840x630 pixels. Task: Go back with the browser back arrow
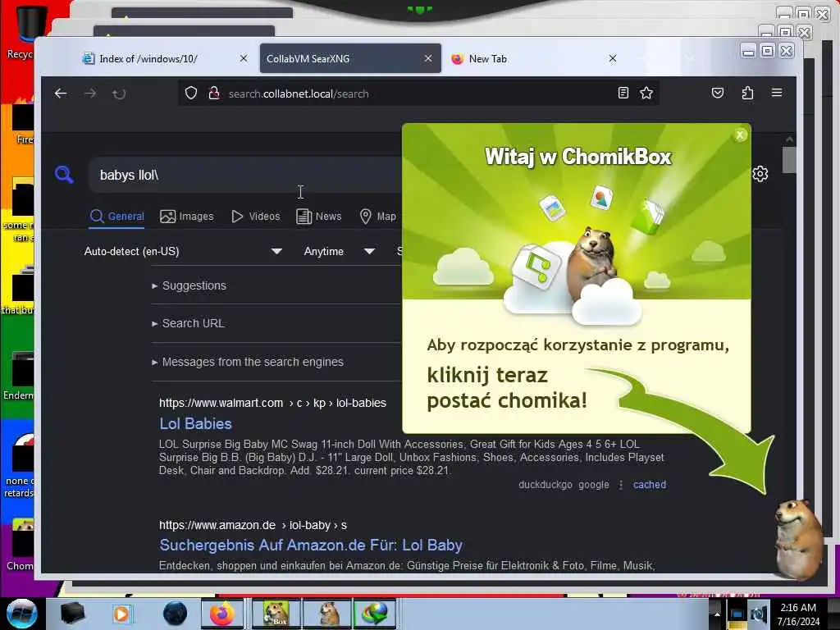tap(61, 94)
